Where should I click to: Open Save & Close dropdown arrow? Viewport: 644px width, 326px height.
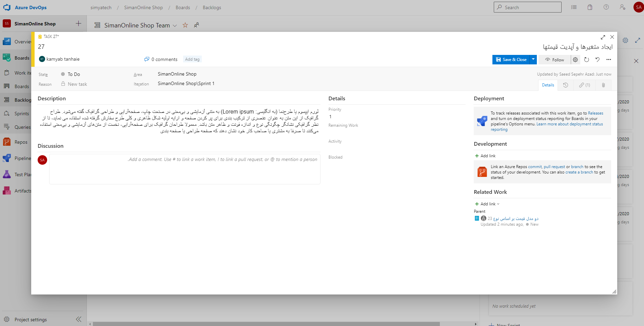[533, 60]
